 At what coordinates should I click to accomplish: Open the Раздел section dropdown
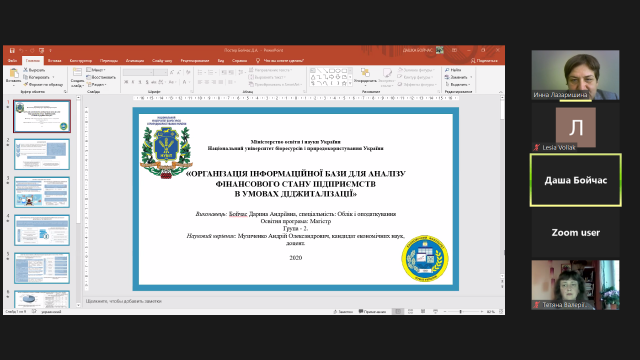point(97,84)
